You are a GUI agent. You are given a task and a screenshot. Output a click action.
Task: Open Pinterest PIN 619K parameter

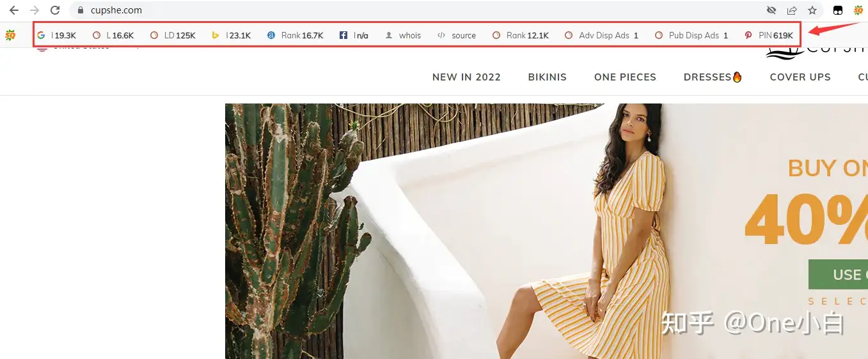coord(769,36)
